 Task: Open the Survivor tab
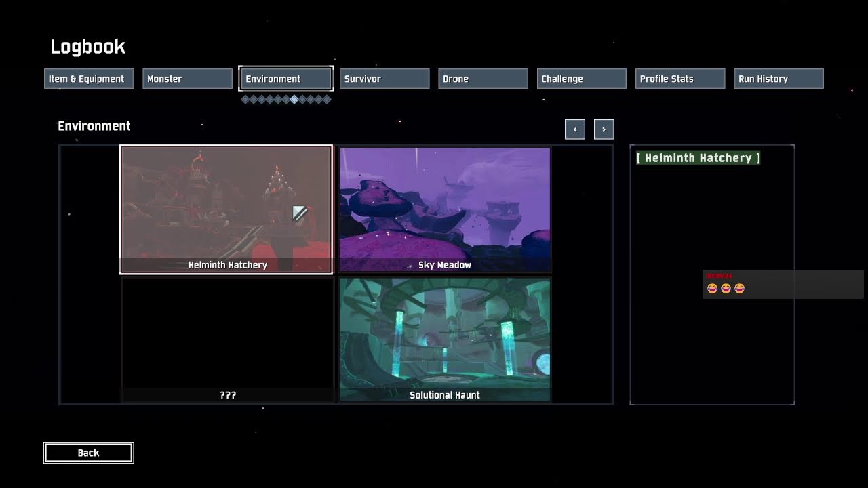pyautogui.click(x=384, y=79)
